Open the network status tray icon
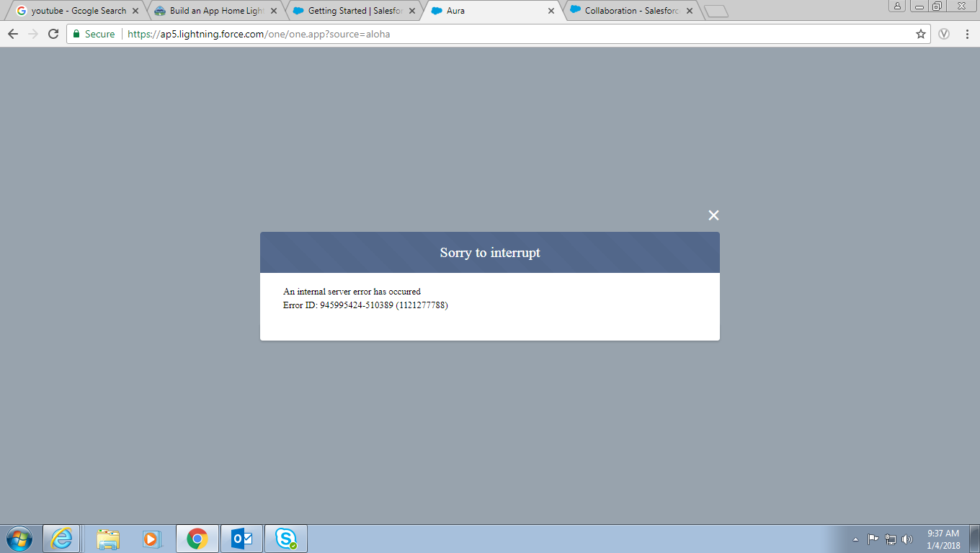This screenshot has width=980, height=553. [891, 539]
